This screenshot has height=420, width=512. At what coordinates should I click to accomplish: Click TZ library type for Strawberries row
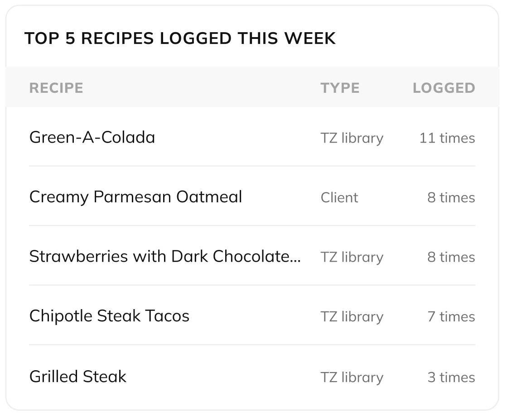point(352,258)
